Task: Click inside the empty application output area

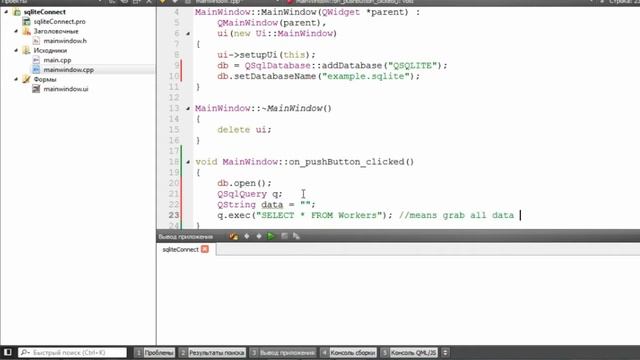Action: (x=398, y=300)
